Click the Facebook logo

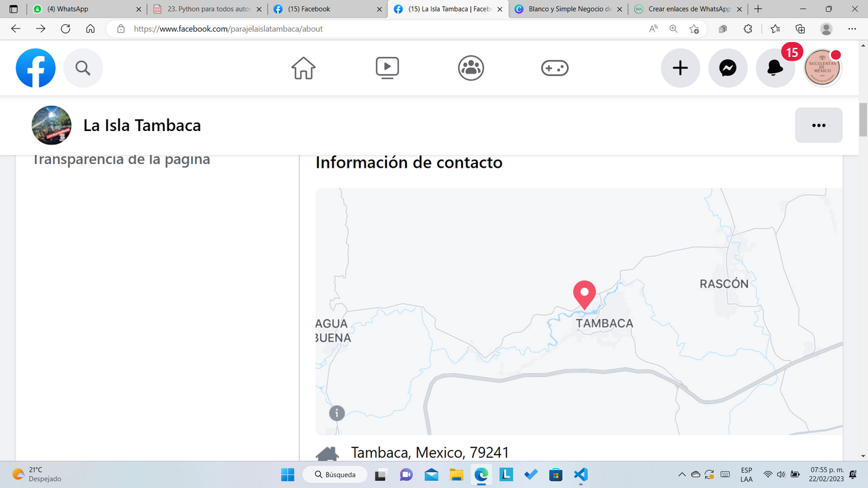(36, 68)
